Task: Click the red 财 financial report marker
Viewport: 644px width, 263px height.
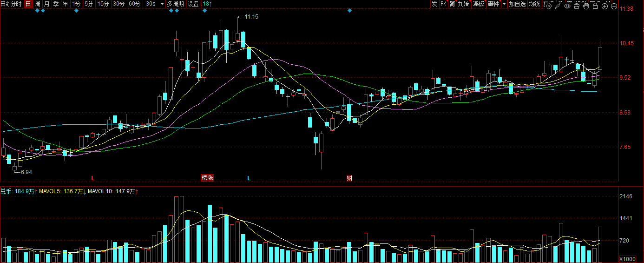Action: click(349, 178)
